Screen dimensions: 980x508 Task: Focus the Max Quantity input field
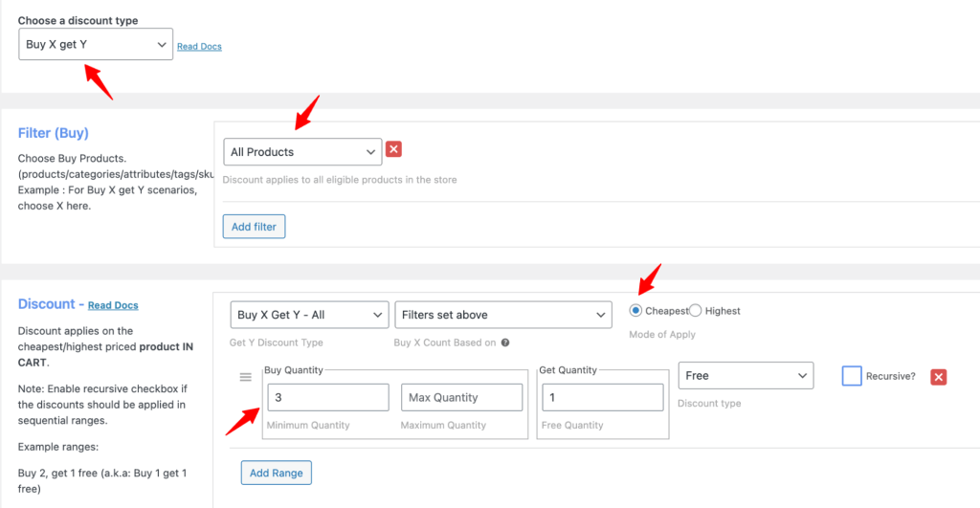pyautogui.click(x=462, y=397)
